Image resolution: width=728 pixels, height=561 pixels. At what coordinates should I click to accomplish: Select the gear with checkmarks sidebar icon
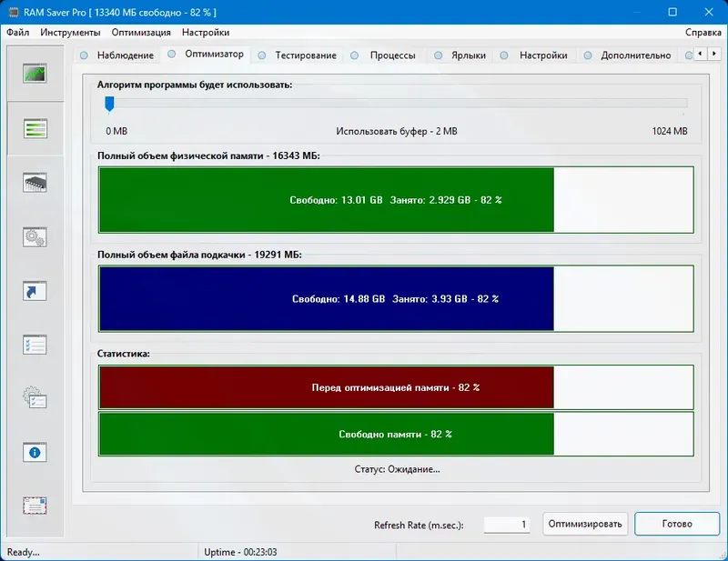point(35,396)
